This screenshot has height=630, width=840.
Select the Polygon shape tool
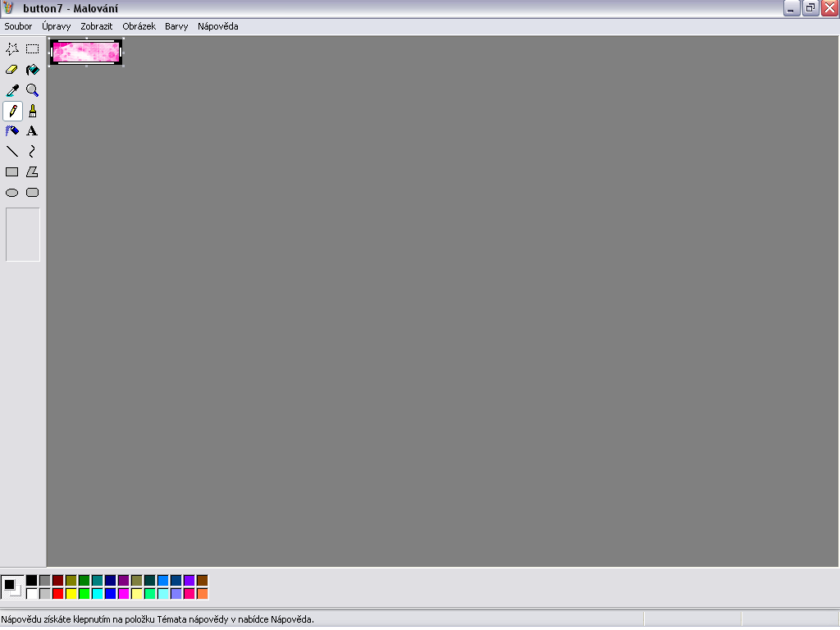[x=32, y=172]
